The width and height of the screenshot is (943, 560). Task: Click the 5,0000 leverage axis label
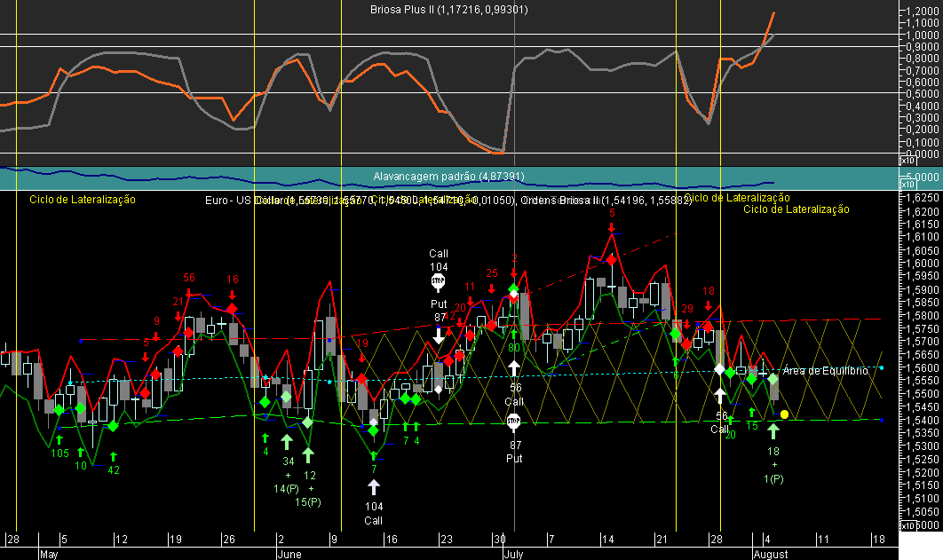click(923, 177)
